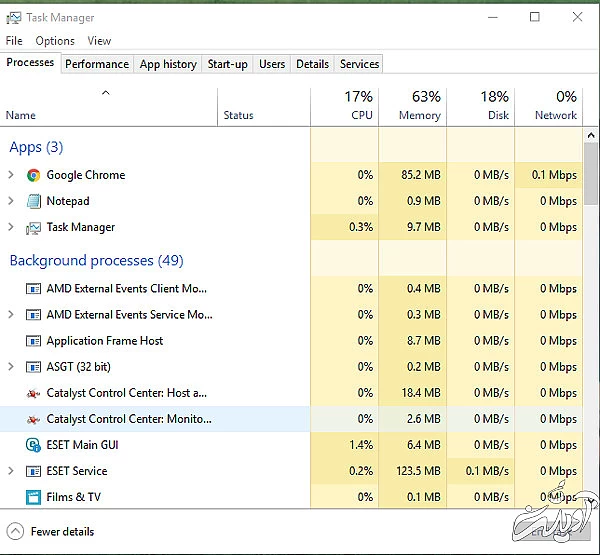Screen dimensions: 600x555
Task: Open the Start-up tab
Action: (227, 64)
